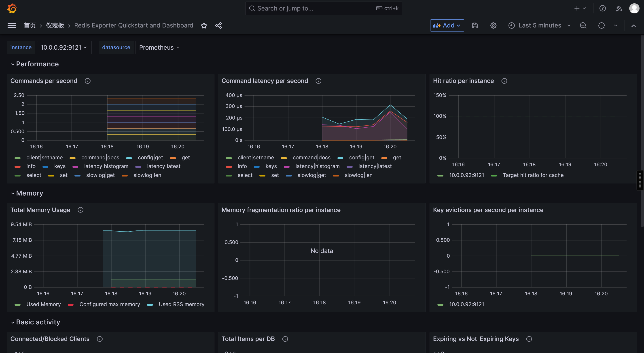The image size is (644, 353).
Task: Go to 仪表板 breadcrumb
Action: click(55, 25)
